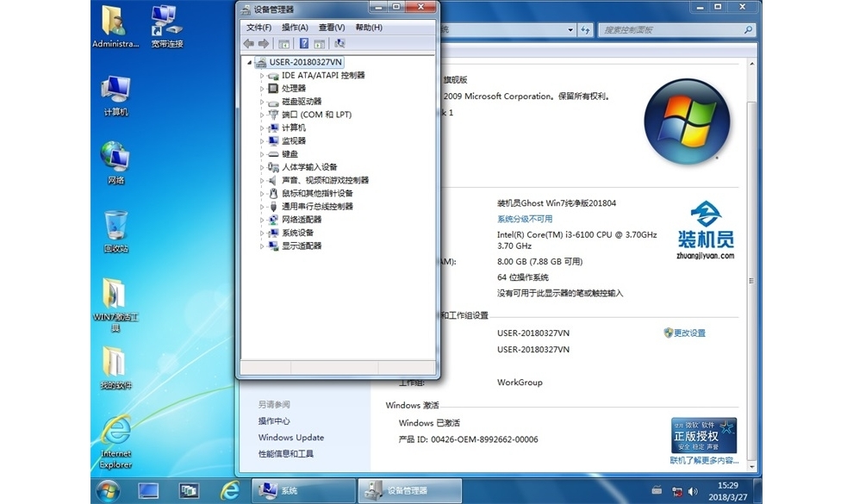Click the Back arrow in Device Manager toolbar

click(248, 44)
